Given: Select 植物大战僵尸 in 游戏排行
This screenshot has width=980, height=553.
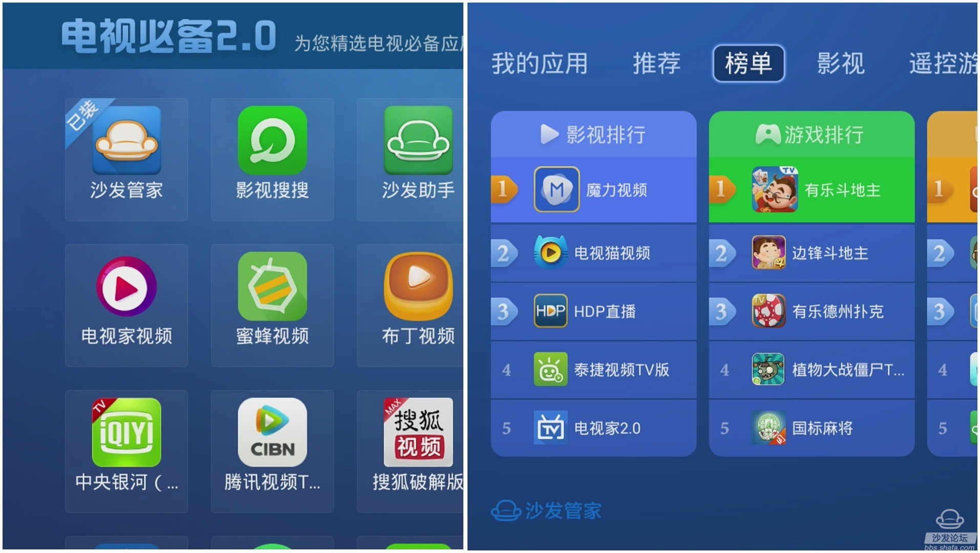Looking at the screenshot, I should 812,370.
